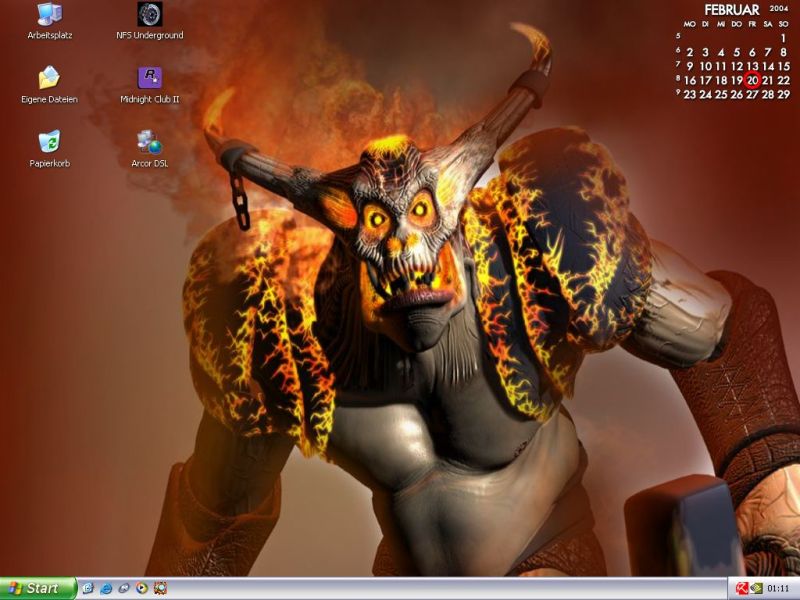The width and height of the screenshot is (800, 600).
Task: Select the NFS Underground game shortcut
Action: tap(149, 21)
